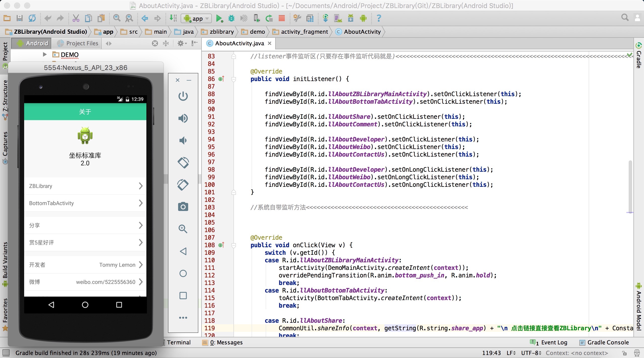The width and height of the screenshot is (644, 358).
Task: Expand the DEMO folder in the project tree
Action: coord(45,54)
